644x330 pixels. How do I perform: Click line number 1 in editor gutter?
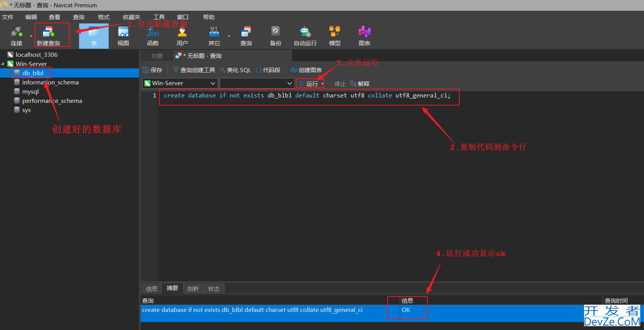[154, 96]
